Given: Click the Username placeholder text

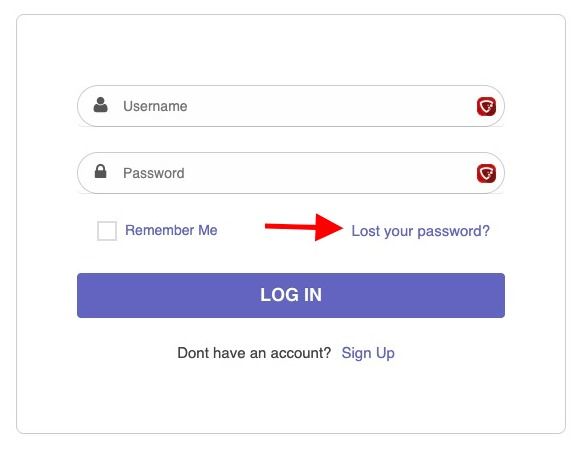Looking at the screenshot, I should (x=155, y=106).
